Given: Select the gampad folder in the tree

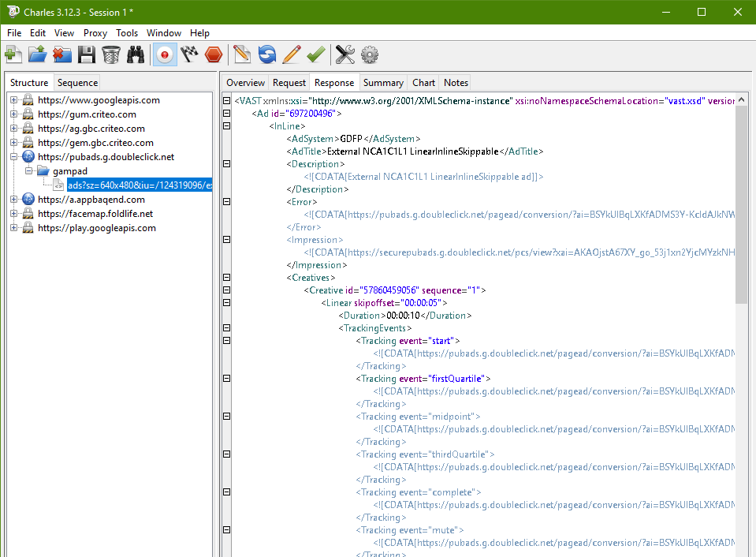Looking at the screenshot, I should point(69,171).
